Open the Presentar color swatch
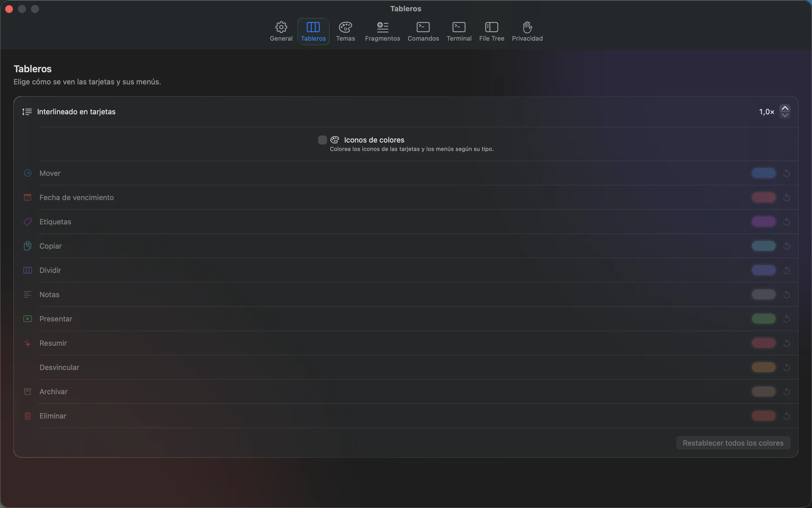Viewport: 812px width, 508px height. [763, 319]
